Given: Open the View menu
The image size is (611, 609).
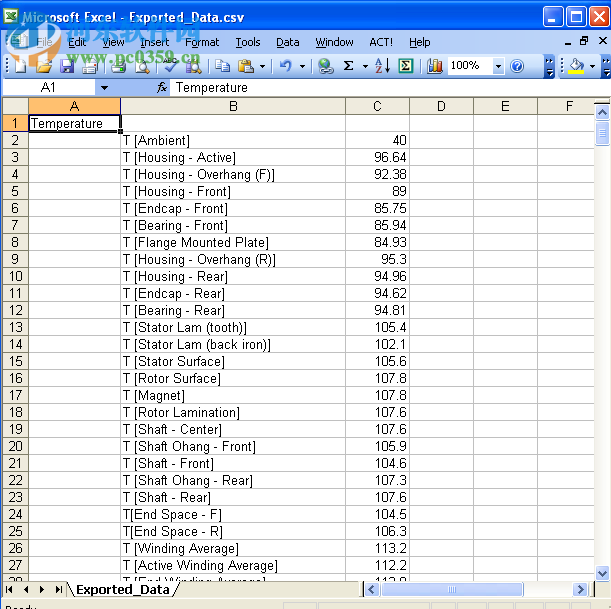Looking at the screenshot, I should click(113, 42).
